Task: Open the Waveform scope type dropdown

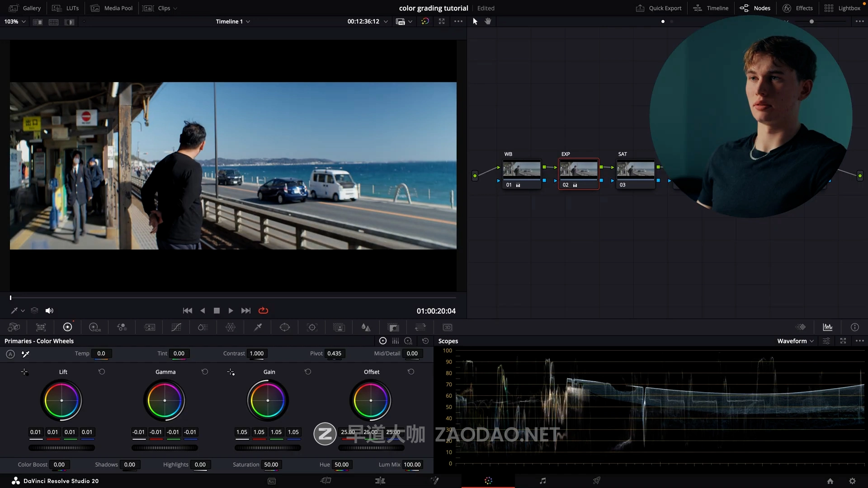Action: [796, 341]
